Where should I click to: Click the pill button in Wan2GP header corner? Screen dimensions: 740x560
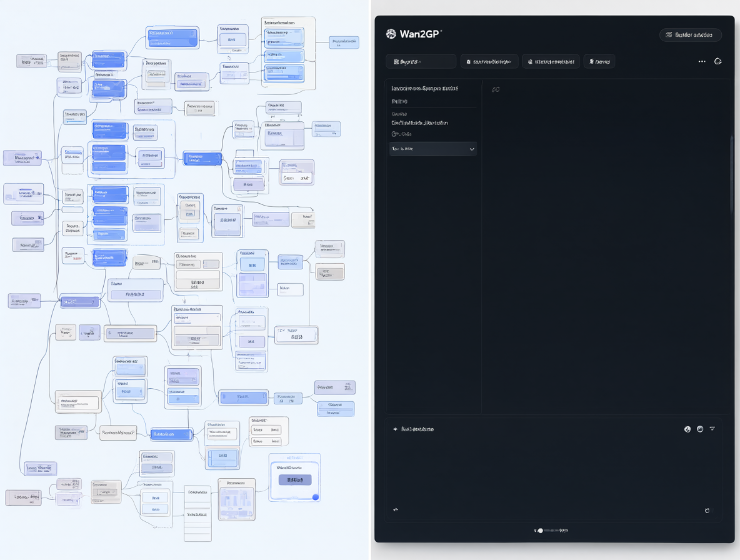click(x=691, y=35)
